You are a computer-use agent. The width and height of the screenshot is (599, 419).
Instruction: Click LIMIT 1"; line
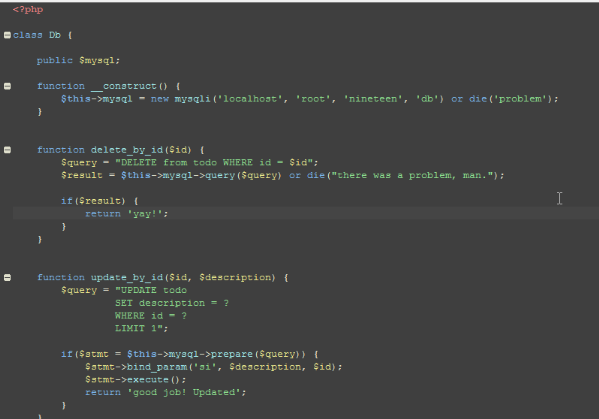tap(141, 328)
